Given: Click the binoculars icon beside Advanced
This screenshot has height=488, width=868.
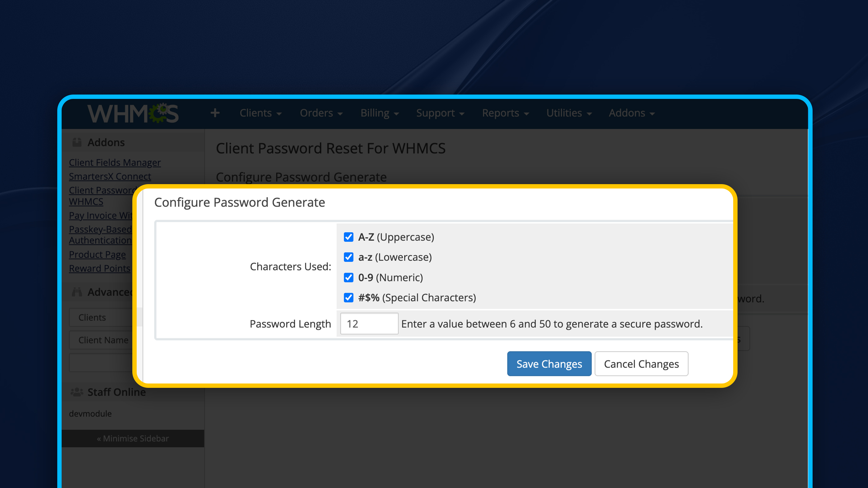Looking at the screenshot, I should [77, 292].
